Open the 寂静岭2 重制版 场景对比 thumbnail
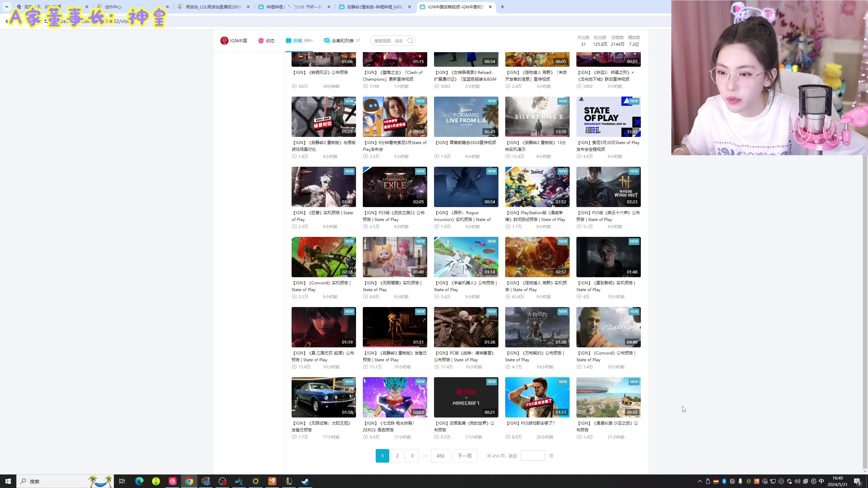This screenshot has width=868, height=488. [x=323, y=117]
